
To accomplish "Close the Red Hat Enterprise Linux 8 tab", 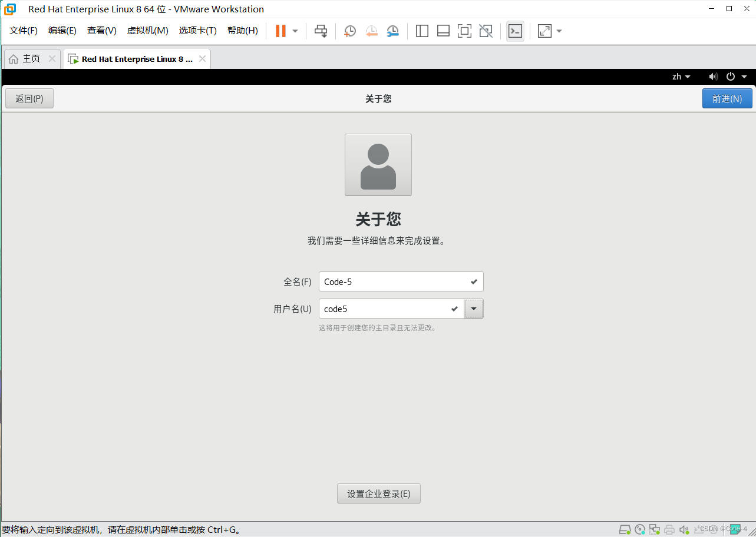I will [x=202, y=59].
